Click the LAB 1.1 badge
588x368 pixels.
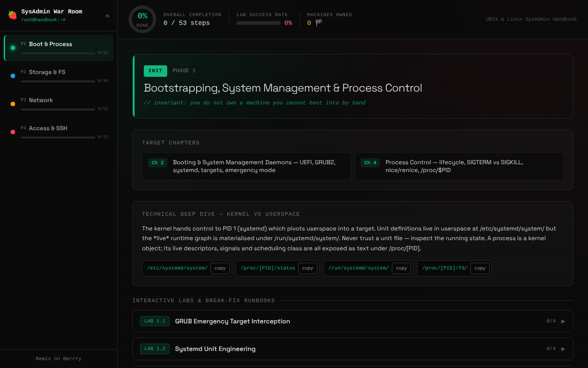point(155,321)
